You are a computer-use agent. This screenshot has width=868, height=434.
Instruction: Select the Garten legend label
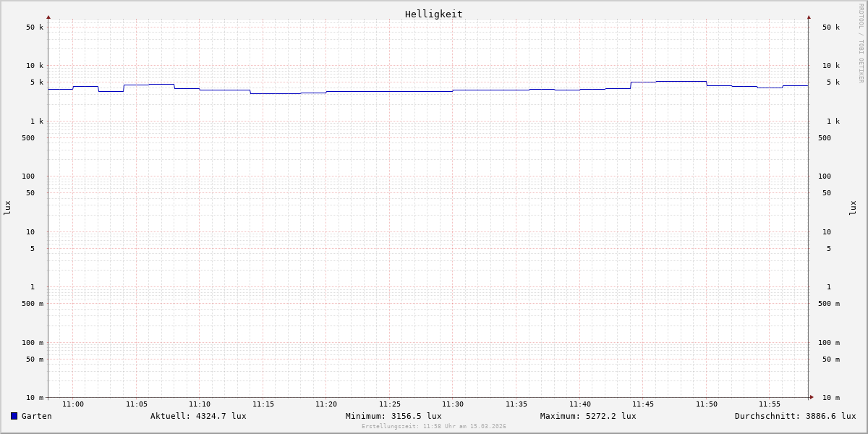(36, 416)
